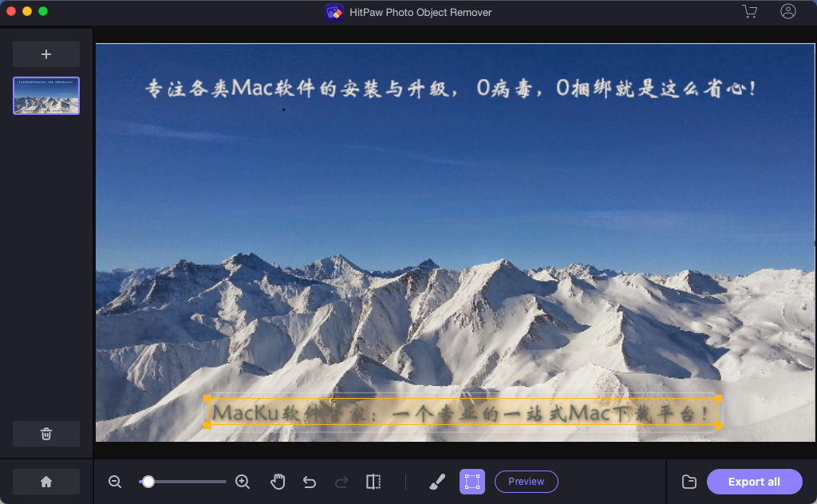Click the top-left selection box handle
Image resolution: width=817 pixels, height=504 pixels.
pyautogui.click(x=207, y=398)
